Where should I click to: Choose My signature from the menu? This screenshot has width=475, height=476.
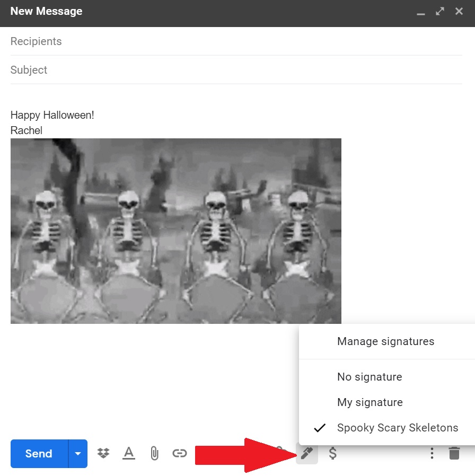[387, 402]
